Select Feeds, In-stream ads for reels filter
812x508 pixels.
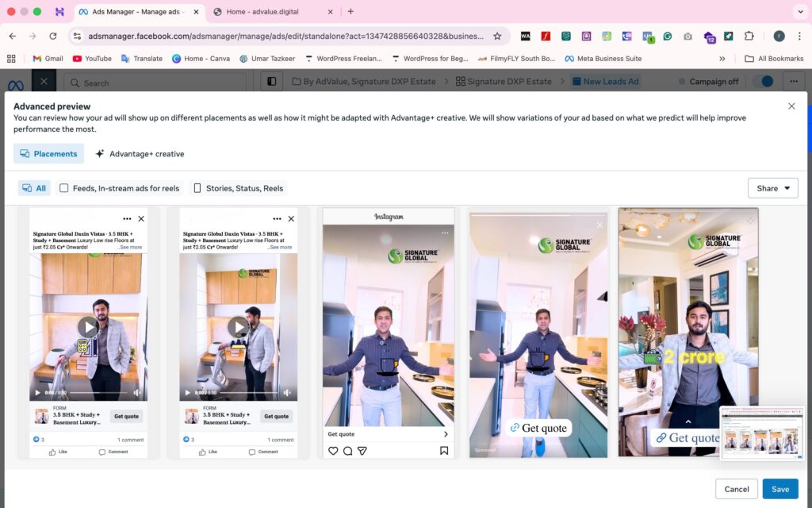120,188
